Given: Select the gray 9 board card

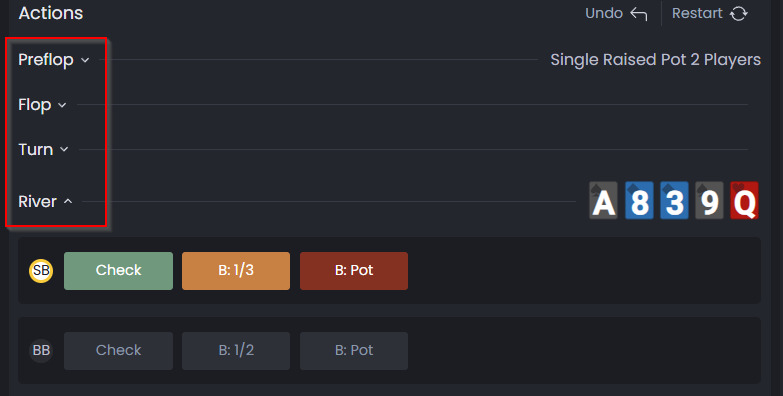Looking at the screenshot, I should coord(709,201).
